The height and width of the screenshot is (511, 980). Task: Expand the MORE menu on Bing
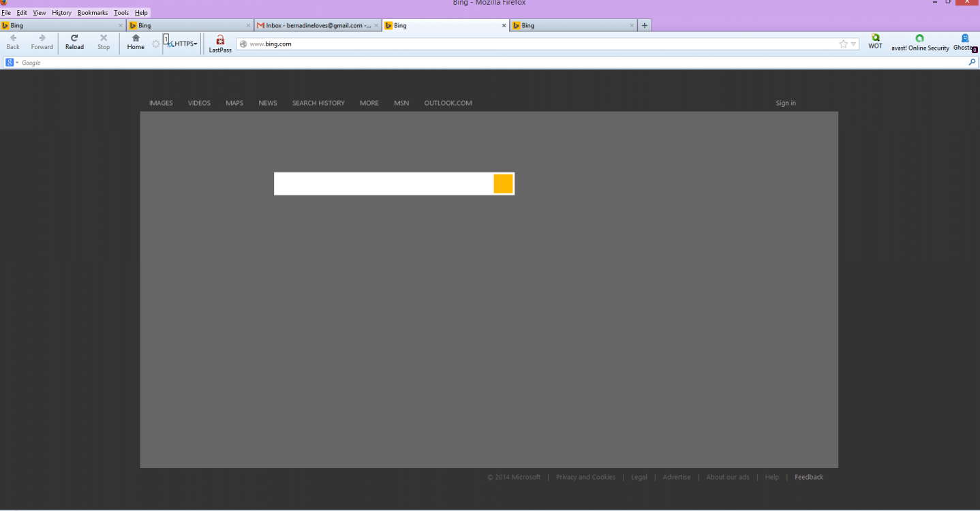(369, 104)
